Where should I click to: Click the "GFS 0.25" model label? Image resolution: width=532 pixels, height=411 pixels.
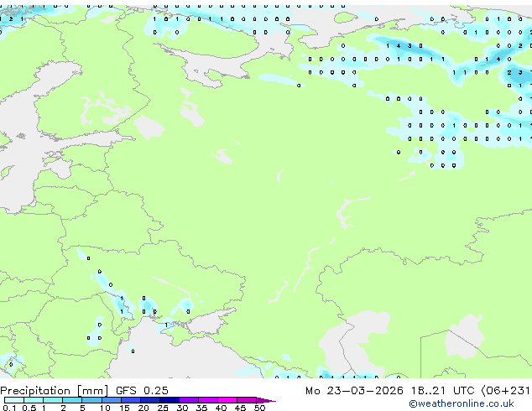[x=142, y=390]
